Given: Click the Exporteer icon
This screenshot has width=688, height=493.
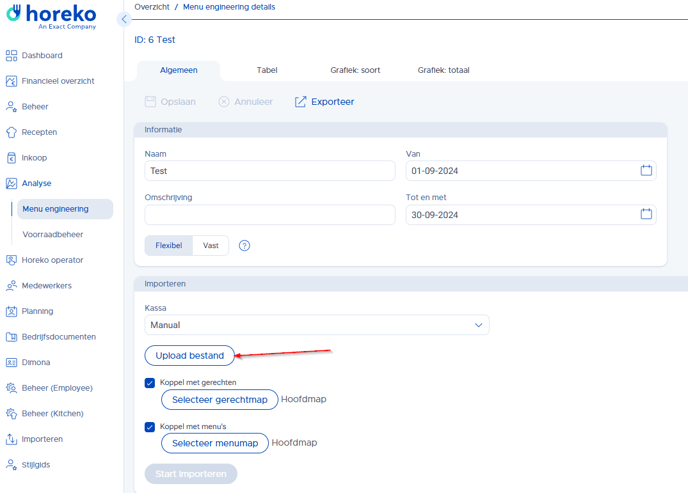Looking at the screenshot, I should click(x=300, y=102).
